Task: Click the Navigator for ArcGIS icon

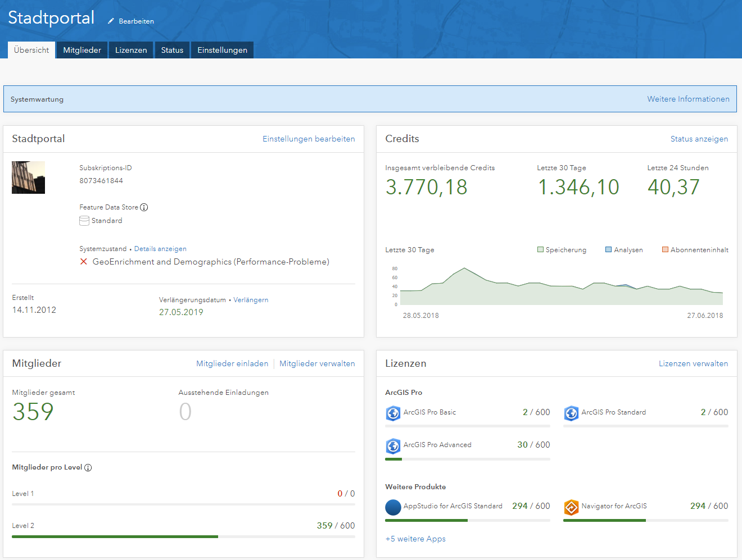Action: (571, 507)
